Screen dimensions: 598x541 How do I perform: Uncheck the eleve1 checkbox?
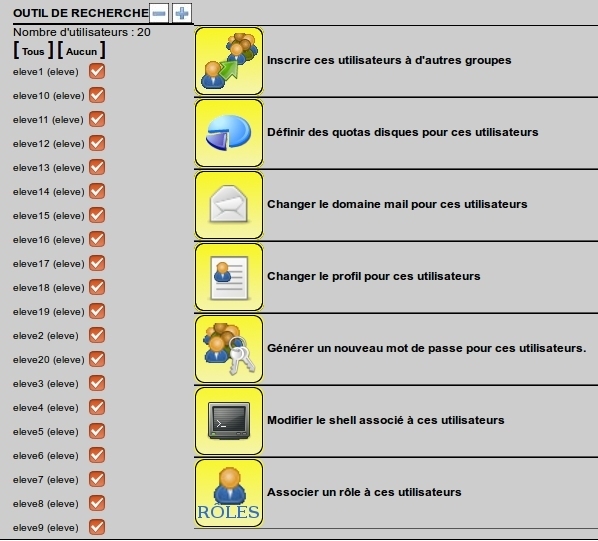97,71
